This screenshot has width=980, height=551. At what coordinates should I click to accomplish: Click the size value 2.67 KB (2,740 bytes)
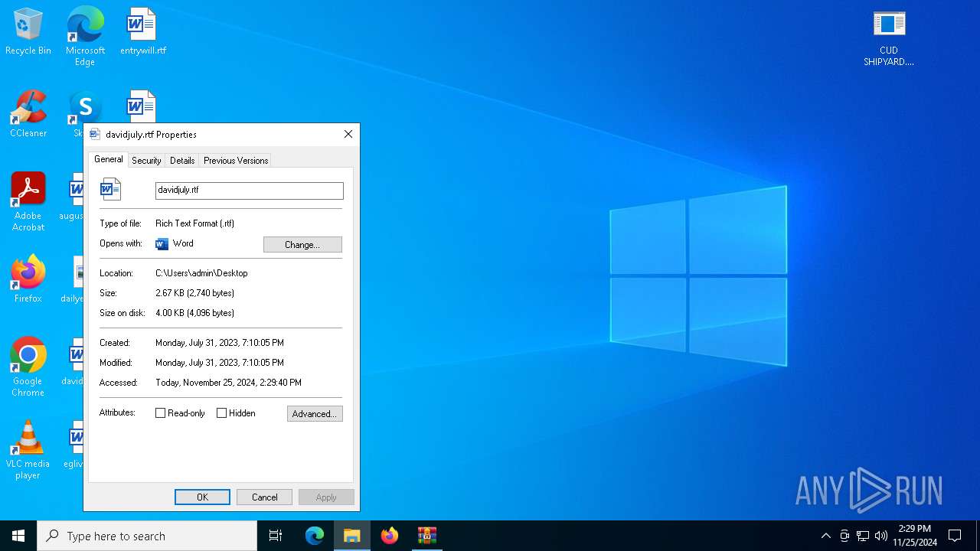pyautogui.click(x=194, y=293)
